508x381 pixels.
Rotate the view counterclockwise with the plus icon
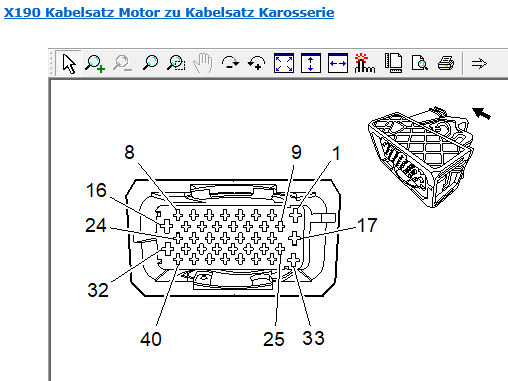coord(256,63)
